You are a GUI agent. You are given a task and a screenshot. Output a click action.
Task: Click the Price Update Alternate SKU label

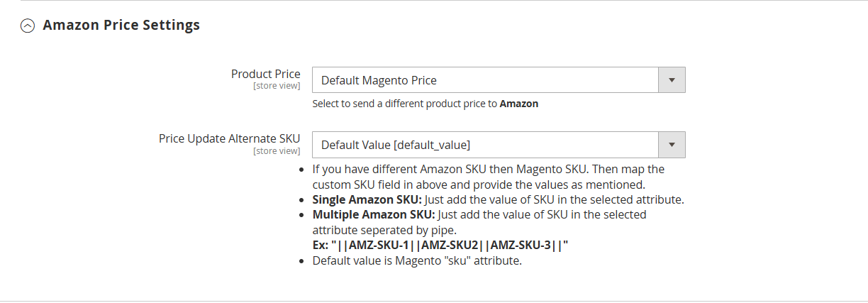tap(230, 138)
